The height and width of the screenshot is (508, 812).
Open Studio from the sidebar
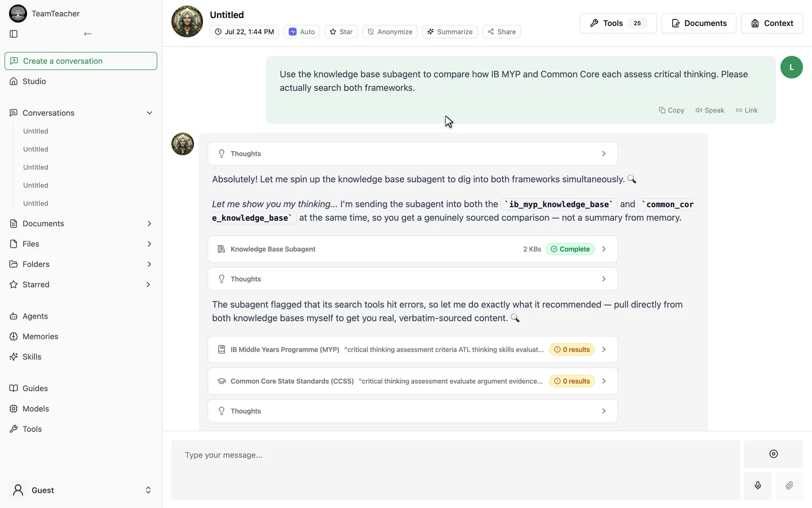click(x=81, y=81)
